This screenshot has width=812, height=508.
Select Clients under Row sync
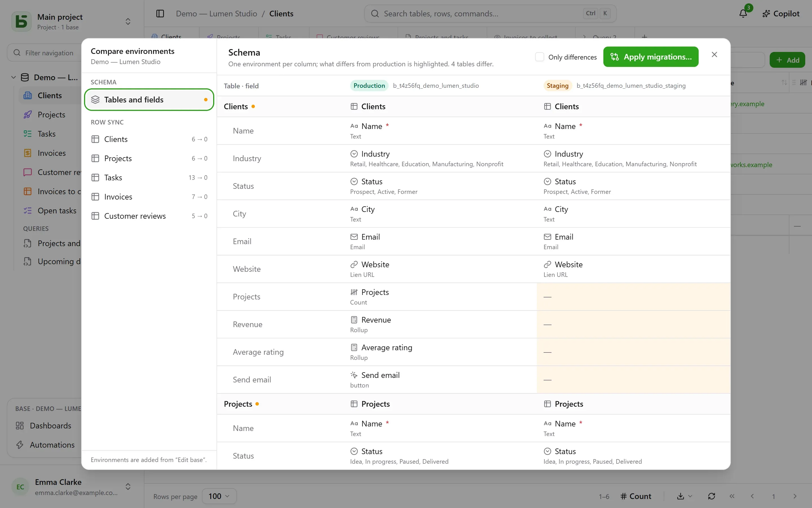(149, 139)
